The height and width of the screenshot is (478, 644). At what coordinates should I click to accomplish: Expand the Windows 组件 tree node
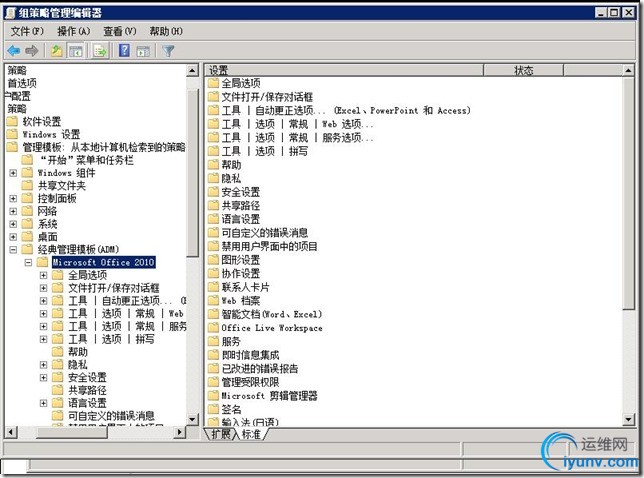pyautogui.click(x=13, y=173)
